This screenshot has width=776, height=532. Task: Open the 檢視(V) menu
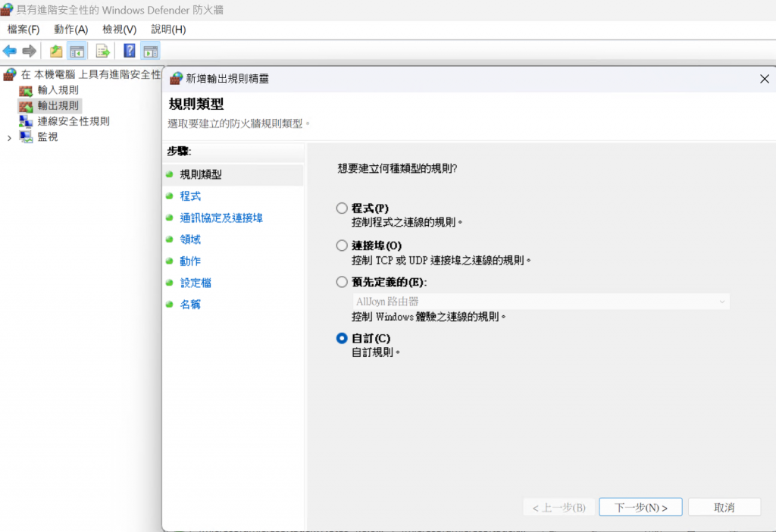119,30
